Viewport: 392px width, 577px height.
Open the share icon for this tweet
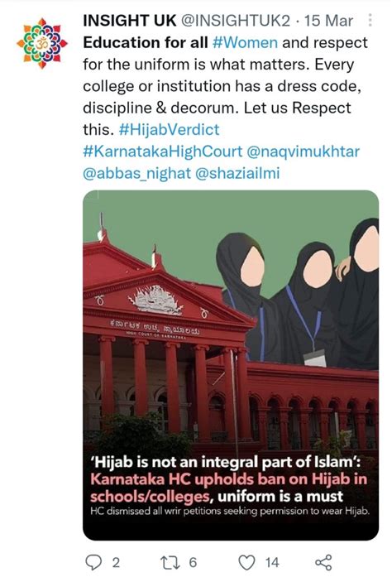(x=323, y=562)
